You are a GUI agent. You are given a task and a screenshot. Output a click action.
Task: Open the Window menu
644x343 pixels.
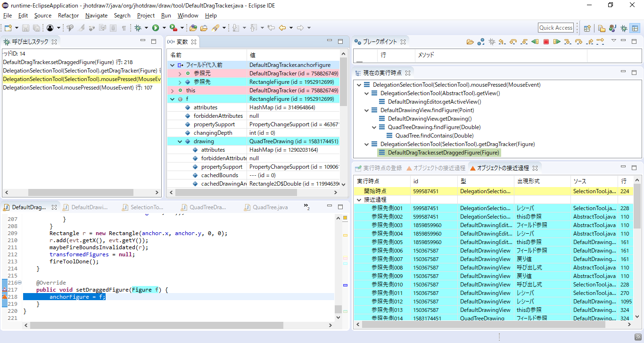(188, 16)
